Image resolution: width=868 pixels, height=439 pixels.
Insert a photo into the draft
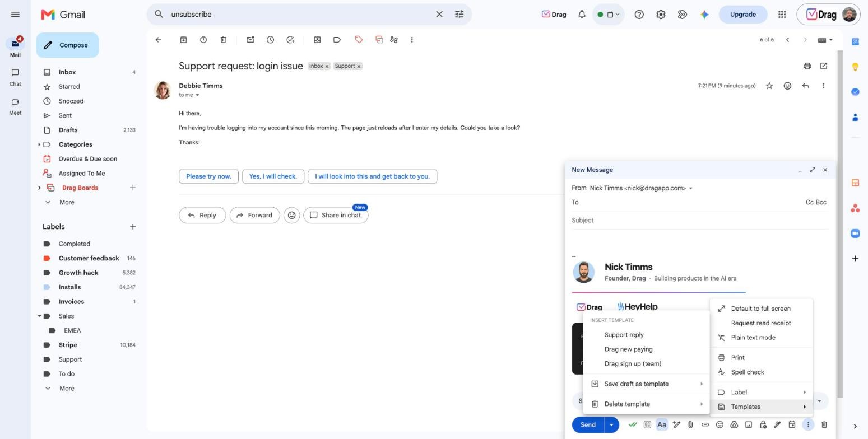[x=749, y=424]
